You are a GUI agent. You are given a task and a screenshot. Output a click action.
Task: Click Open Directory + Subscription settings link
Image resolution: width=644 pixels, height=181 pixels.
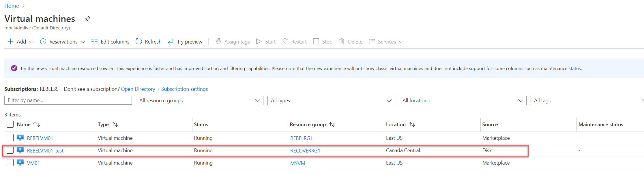[164, 89]
